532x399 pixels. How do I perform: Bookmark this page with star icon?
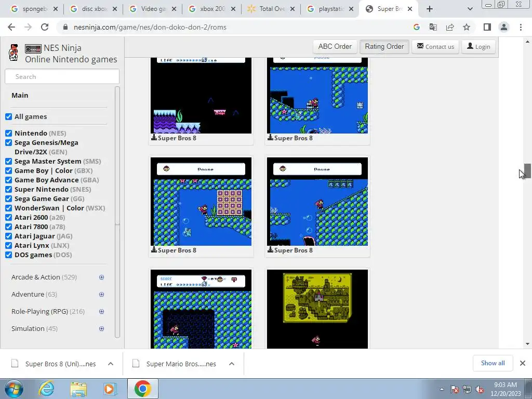[467, 27]
